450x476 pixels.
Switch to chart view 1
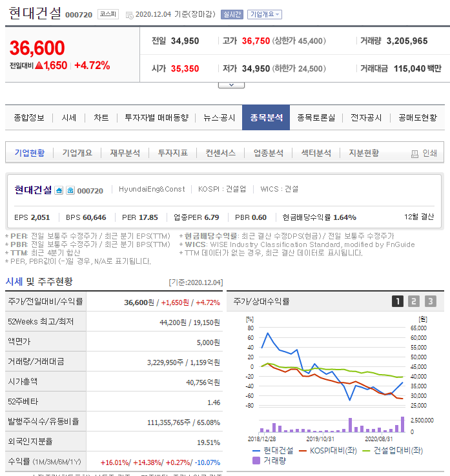398,301
